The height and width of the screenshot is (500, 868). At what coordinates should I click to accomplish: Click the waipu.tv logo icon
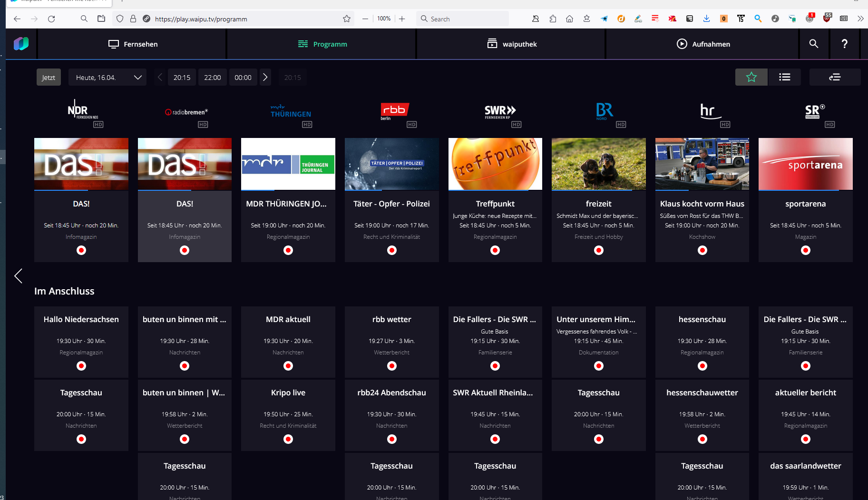[21, 44]
